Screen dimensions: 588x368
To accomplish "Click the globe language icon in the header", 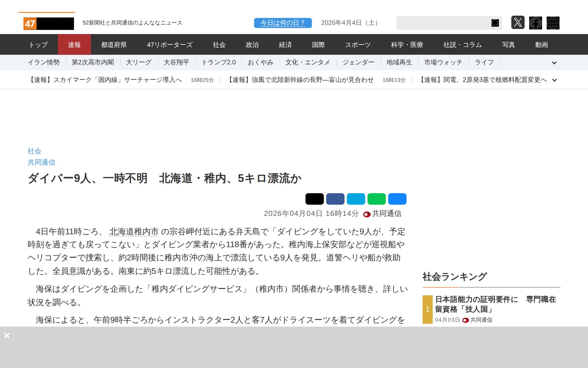I will tap(553, 23).
